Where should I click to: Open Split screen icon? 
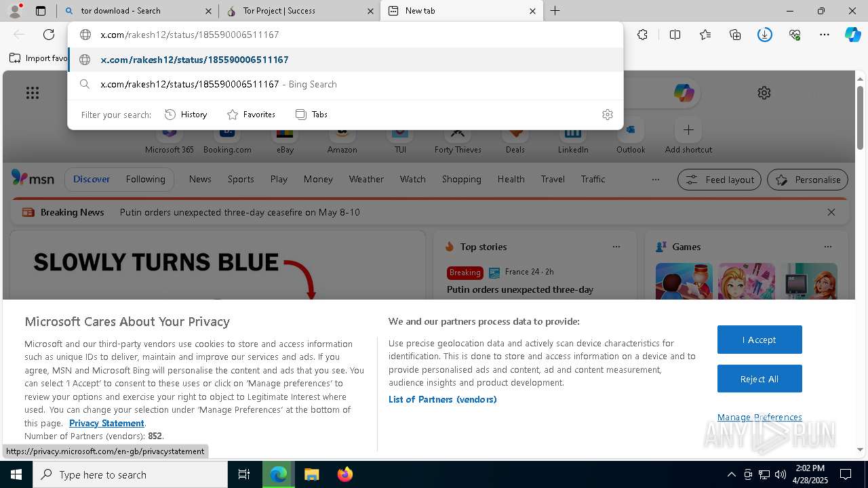click(675, 35)
